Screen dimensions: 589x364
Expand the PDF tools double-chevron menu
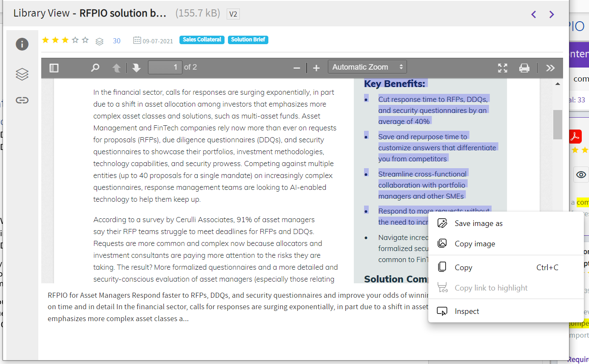[550, 68]
